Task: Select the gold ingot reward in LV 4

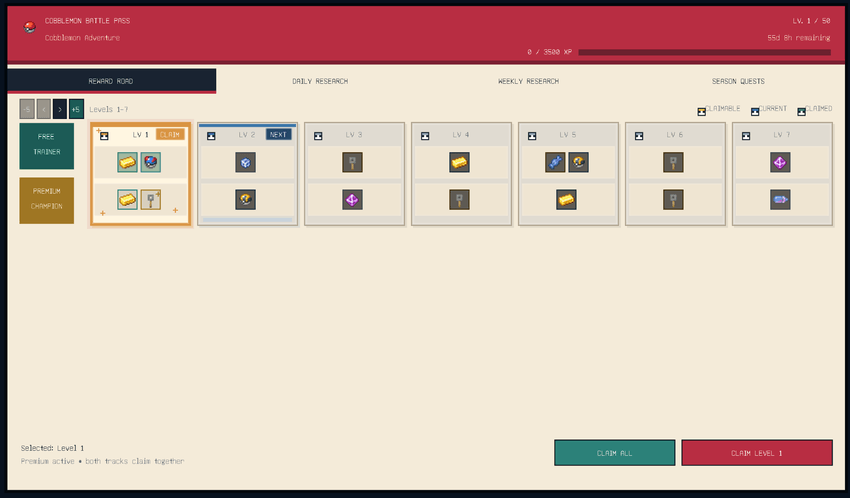Action: point(459,162)
